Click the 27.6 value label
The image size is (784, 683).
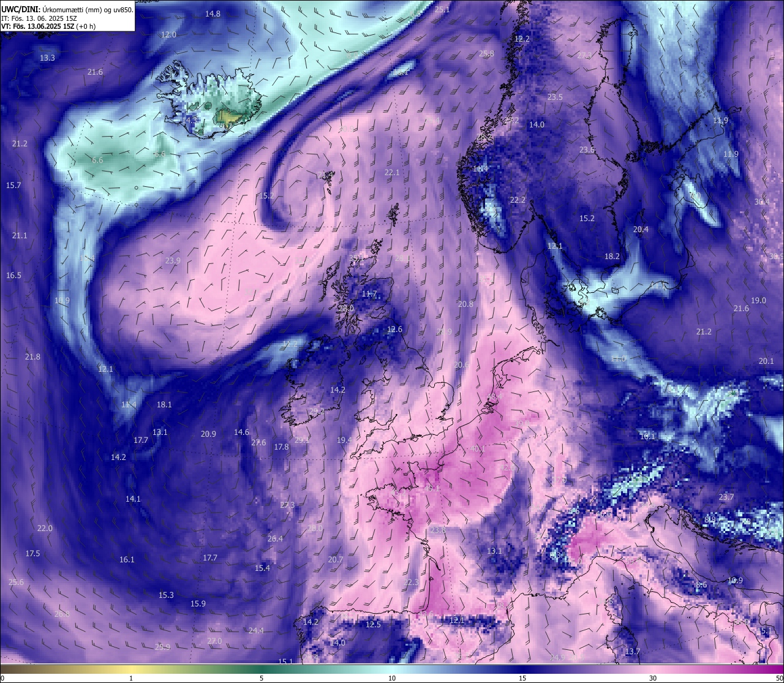pyautogui.click(x=258, y=442)
